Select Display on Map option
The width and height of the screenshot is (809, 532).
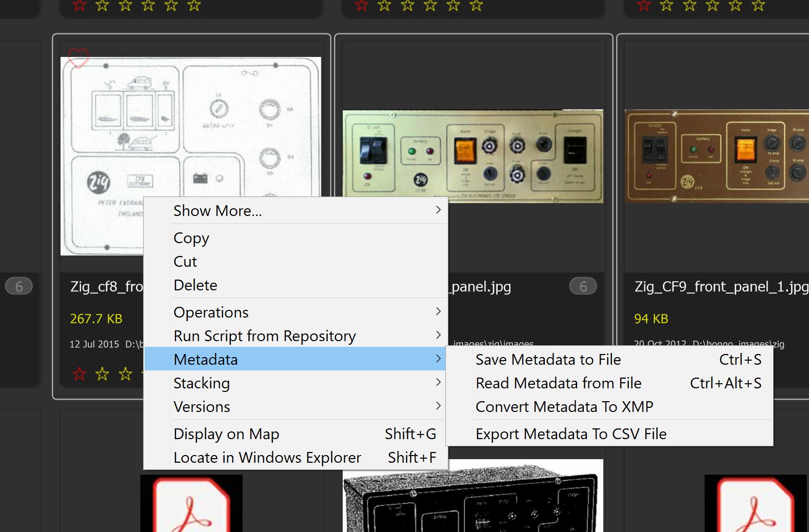pos(226,434)
